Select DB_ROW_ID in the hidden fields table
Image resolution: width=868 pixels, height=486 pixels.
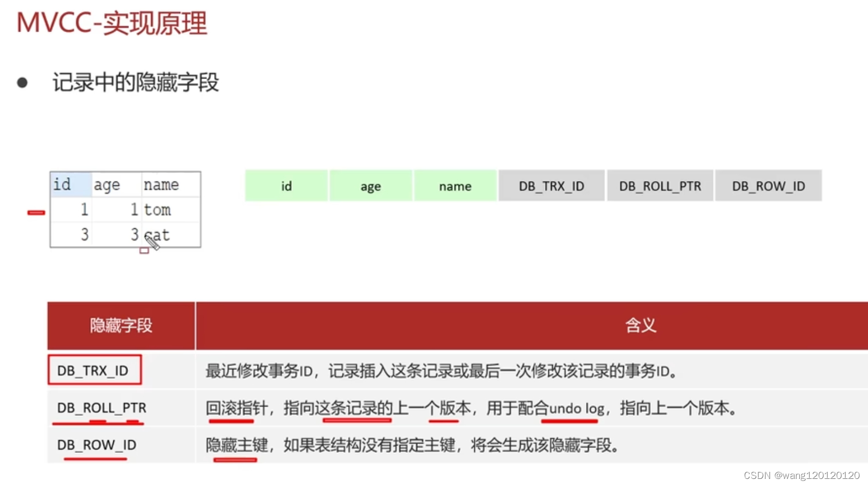(96, 445)
